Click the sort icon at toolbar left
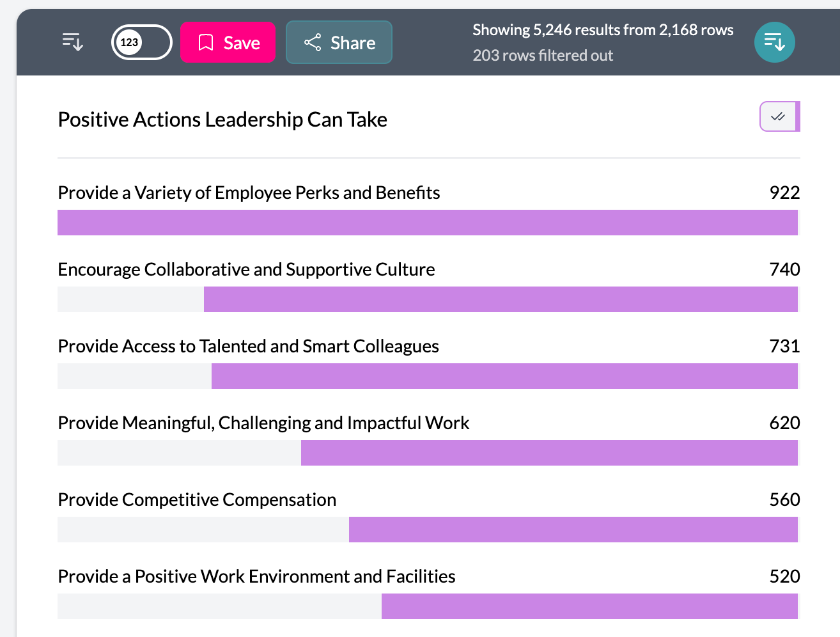This screenshot has width=840, height=637. pyautogui.click(x=73, y=42)
